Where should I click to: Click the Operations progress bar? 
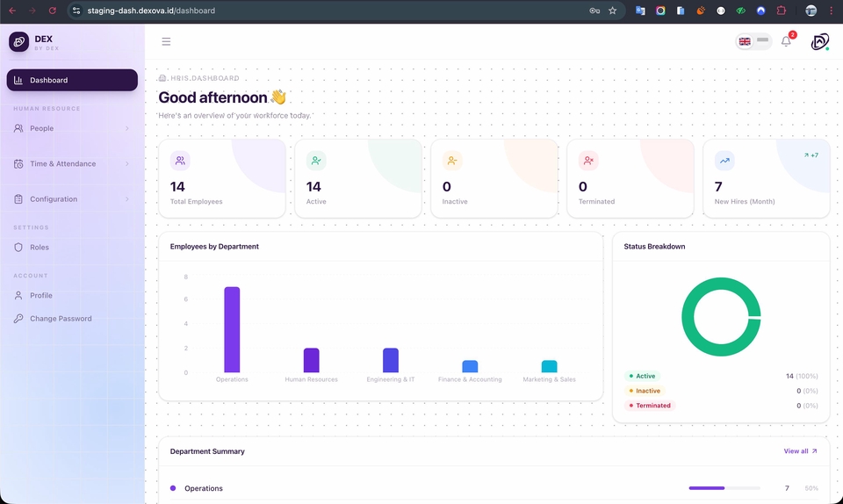tap(724, 488)
